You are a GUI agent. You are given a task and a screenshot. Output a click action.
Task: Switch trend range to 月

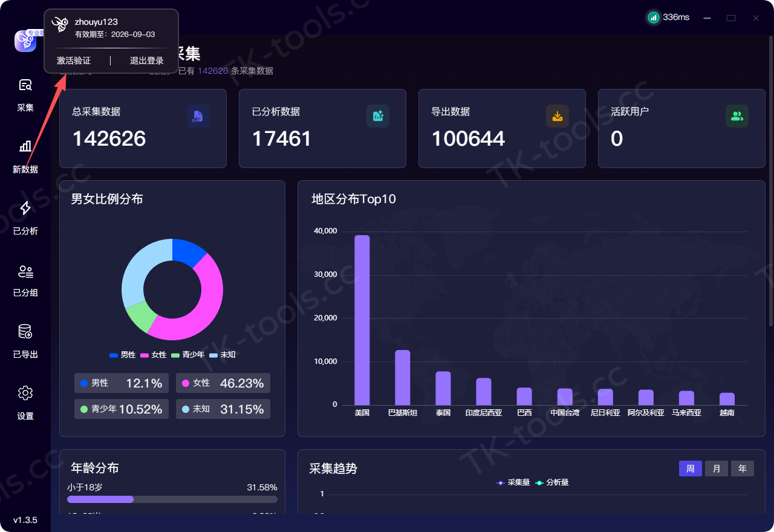[717, 469]
